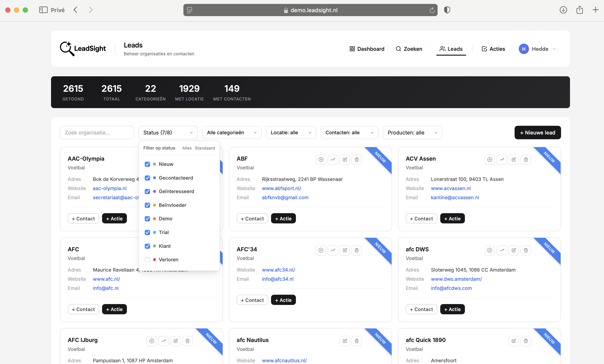Screen dimensions: 604x364
Task: Click the Zoek organisatie search field
Action: (x=97, y=133)
